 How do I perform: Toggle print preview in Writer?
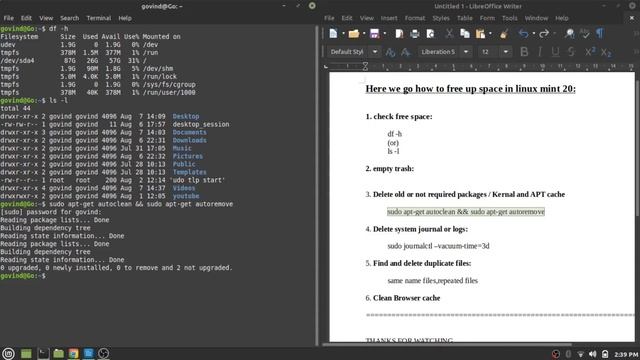pos(430,34)
